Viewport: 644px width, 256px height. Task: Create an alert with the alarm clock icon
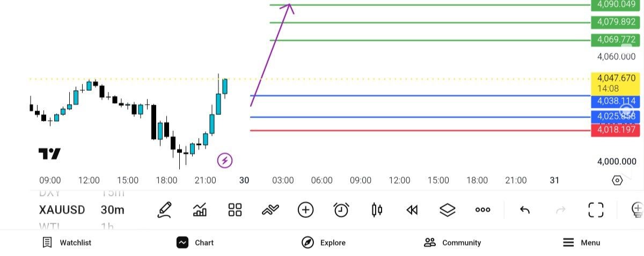pos(341,210)
